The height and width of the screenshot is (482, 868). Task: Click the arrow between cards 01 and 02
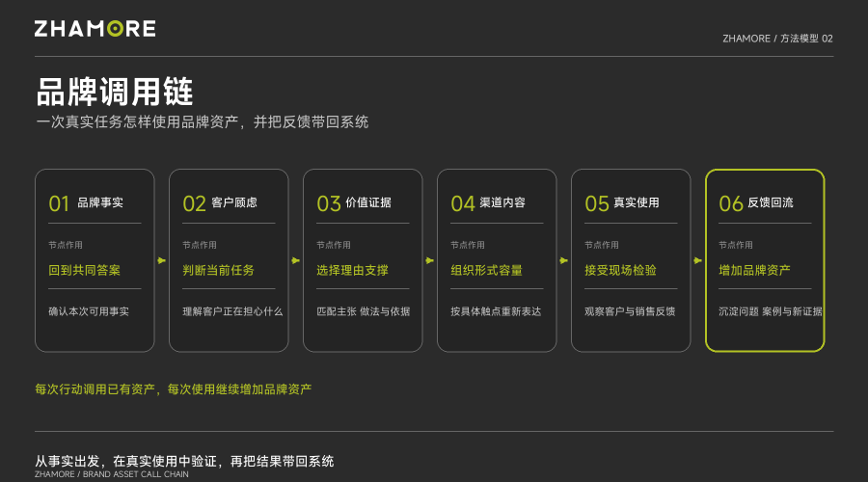click(x=162, y=260)
